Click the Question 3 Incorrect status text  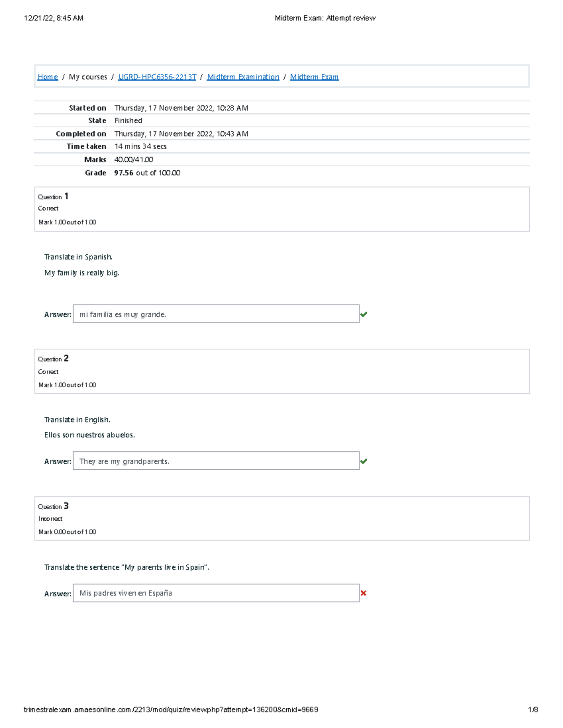click(50, 519)
